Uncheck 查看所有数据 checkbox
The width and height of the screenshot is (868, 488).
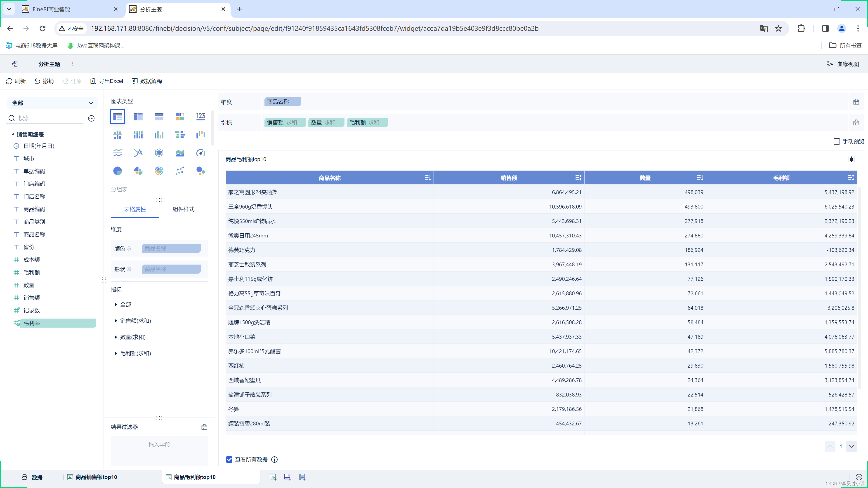tap(229, 460)
